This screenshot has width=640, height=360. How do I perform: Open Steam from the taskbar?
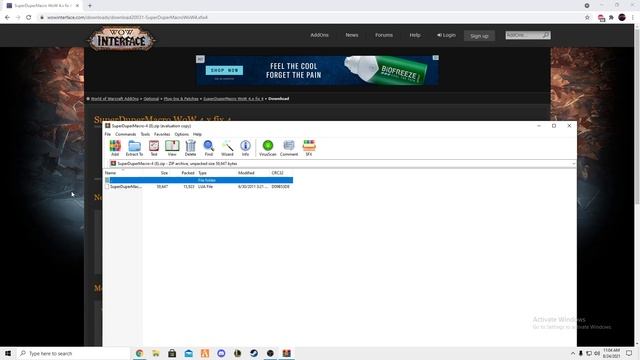pyautogui.click(x=253, y=353)
